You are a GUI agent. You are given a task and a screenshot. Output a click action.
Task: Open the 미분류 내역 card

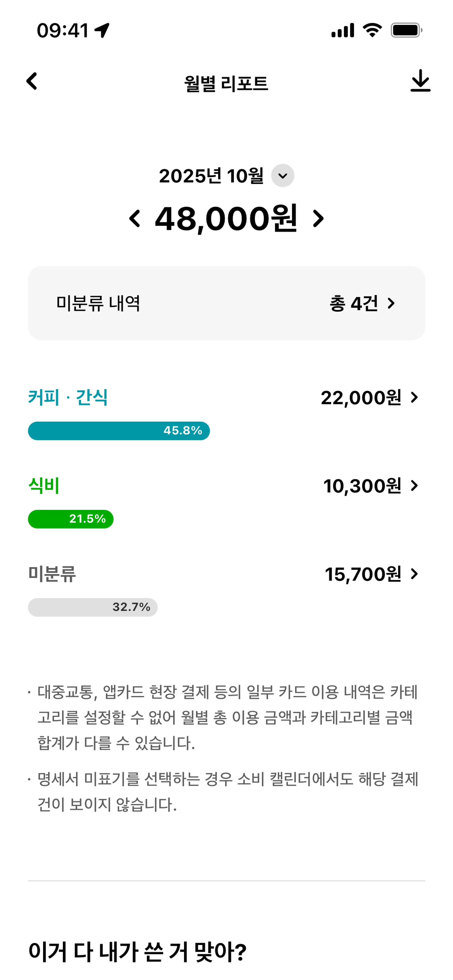pos(226,303)
